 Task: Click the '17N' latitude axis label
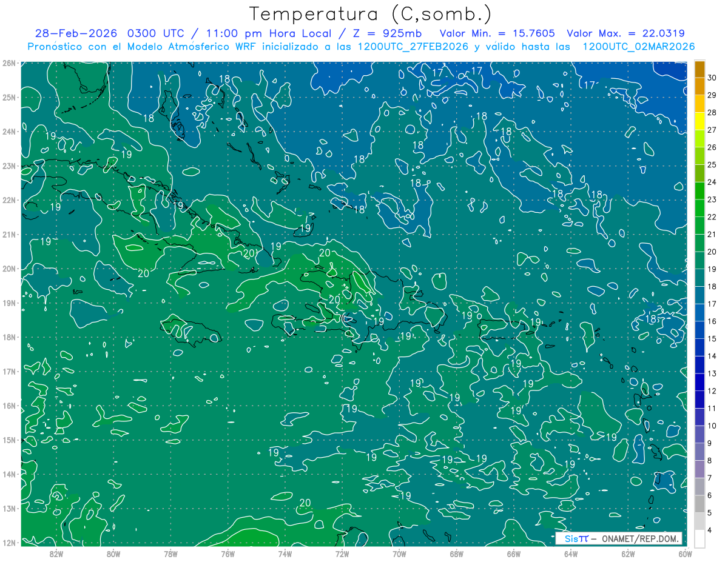pyautogui.click(x=8, y=371)
